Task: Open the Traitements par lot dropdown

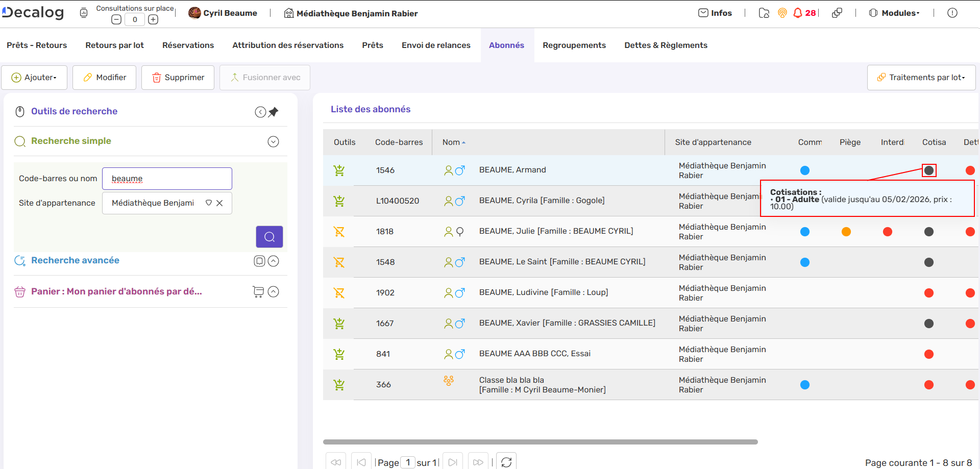Action: click(921, 78)
